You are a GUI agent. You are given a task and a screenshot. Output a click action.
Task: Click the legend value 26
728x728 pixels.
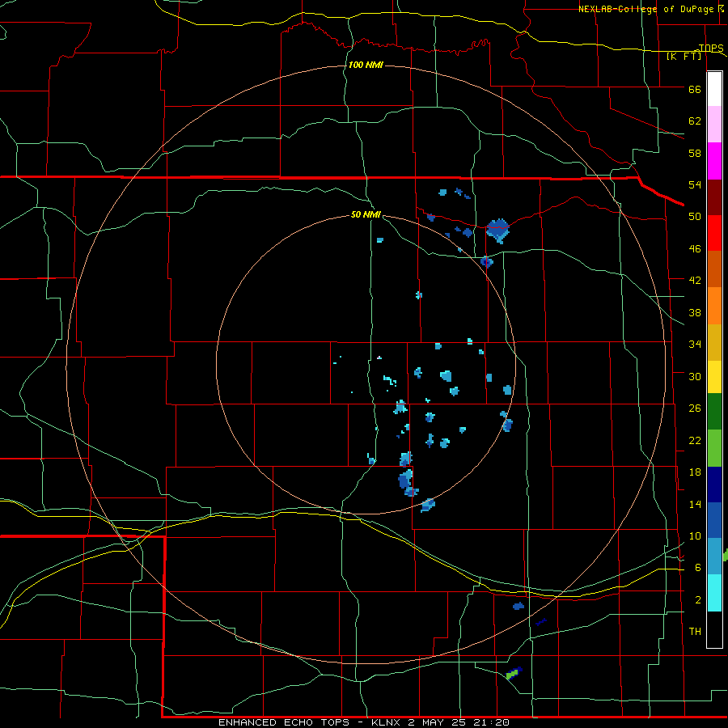point(695,408)
